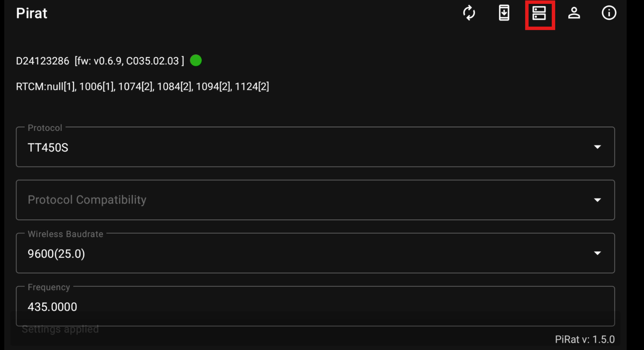Image resolution: width=644 pixels, height=350 pixels.
Task: Select the highlighted server storage icon
Action: click(539, 14)
